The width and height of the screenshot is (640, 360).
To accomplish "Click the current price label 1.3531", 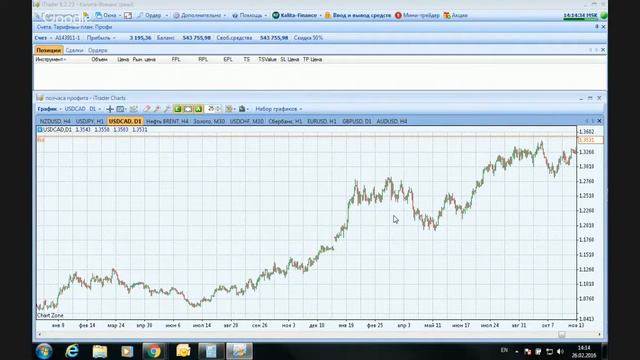I will point(590,140).
